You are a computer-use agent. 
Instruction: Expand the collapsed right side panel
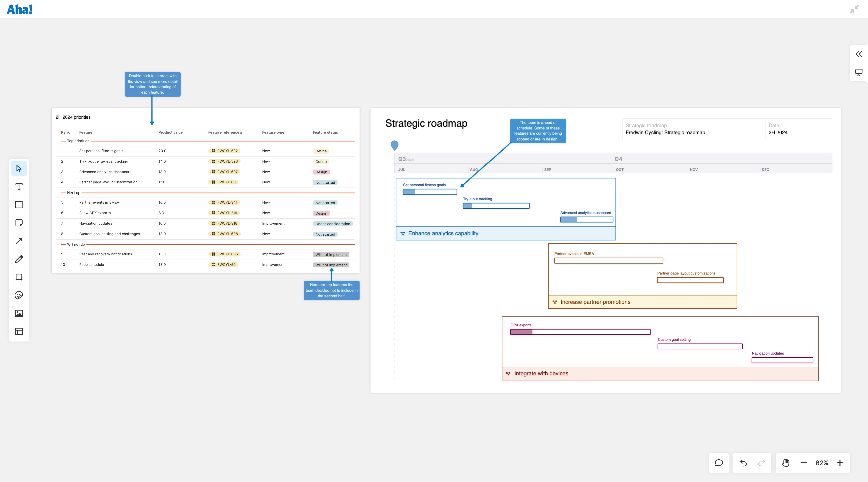coord(858,54)
